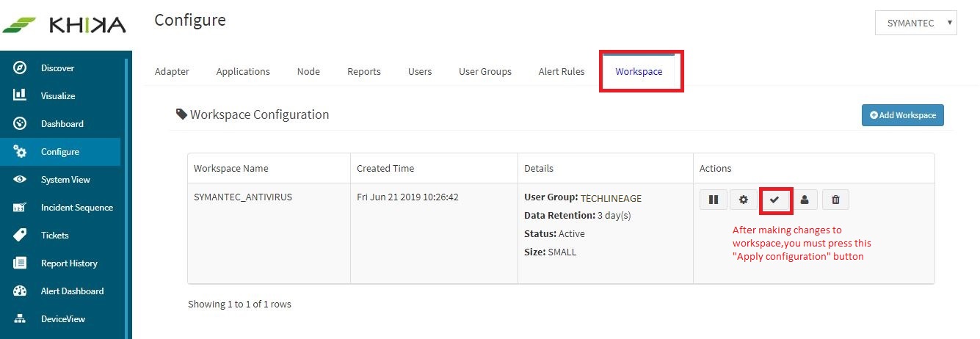Open workspace settings gear icon
Image resolution: width=980 pixels, height=339 pixels.
[x=744, y=199]
